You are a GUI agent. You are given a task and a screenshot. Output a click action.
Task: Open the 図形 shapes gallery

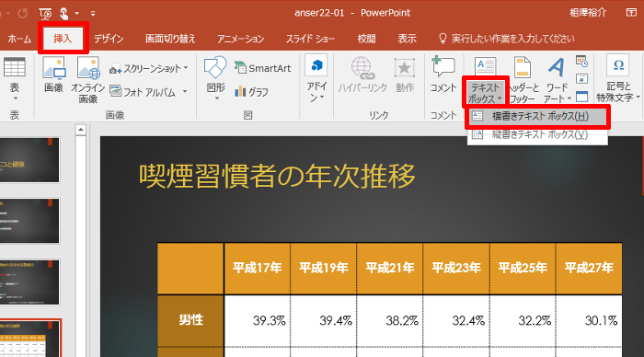[215, 79]
